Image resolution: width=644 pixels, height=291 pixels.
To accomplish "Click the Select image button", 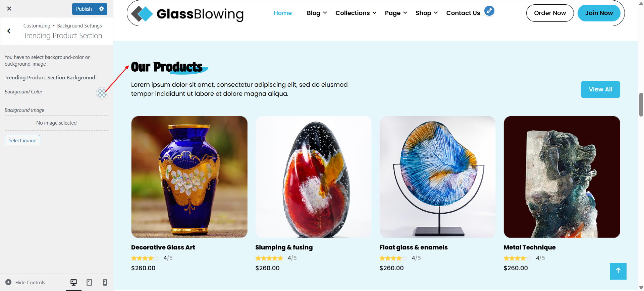I will tap(22, 141).
